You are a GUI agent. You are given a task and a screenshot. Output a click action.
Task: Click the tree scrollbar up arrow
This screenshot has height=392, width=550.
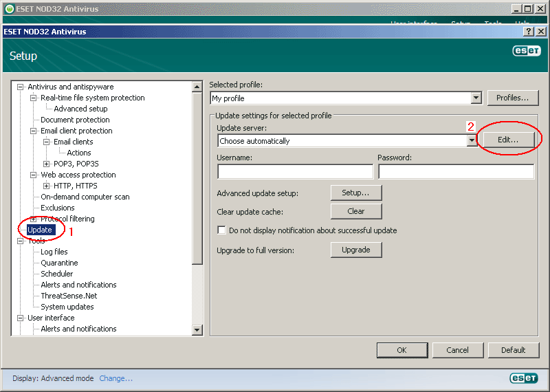pyautogui.click(x=197, y=87)
